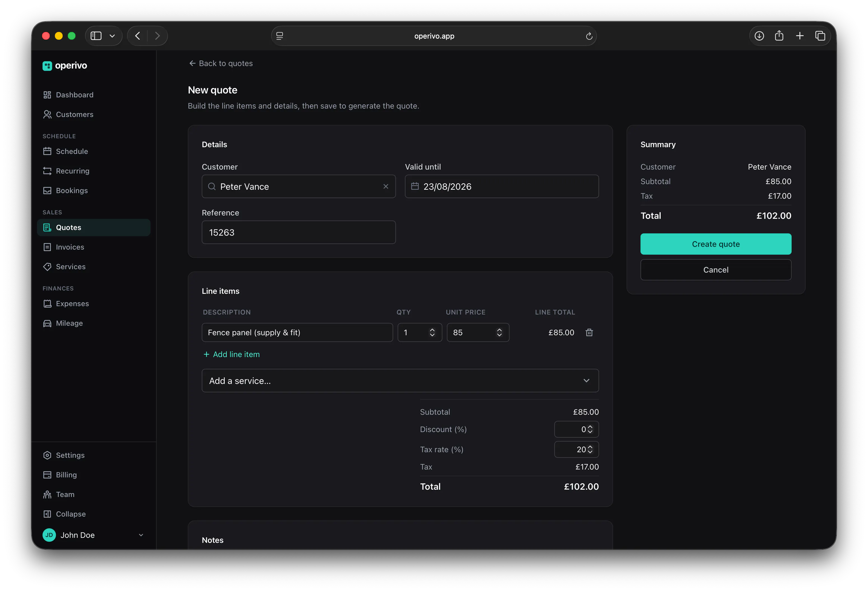868x591 pixels.
Task: Click the Invoices sidebar icon
Action: tap(47, 247)
